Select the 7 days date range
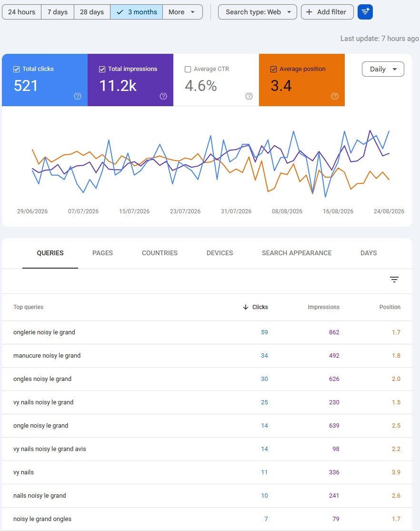The width and height of the screenshot is (420, 531). pos(58,12)
